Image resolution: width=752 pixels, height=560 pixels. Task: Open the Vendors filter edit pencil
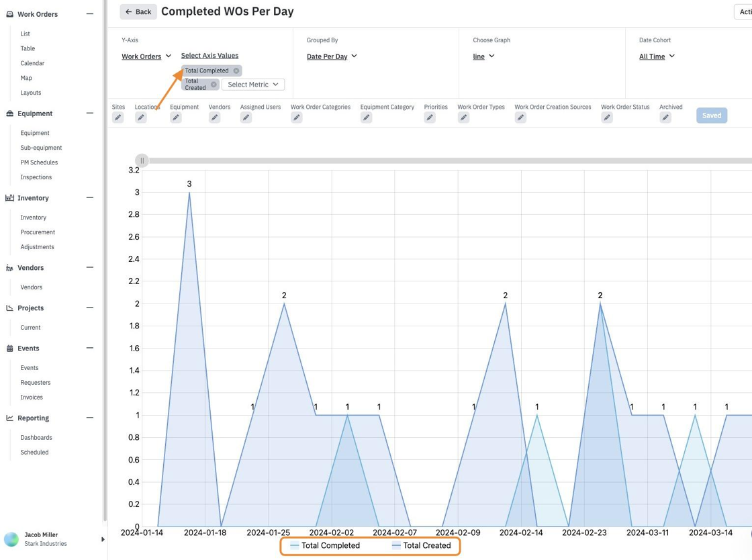214,118
